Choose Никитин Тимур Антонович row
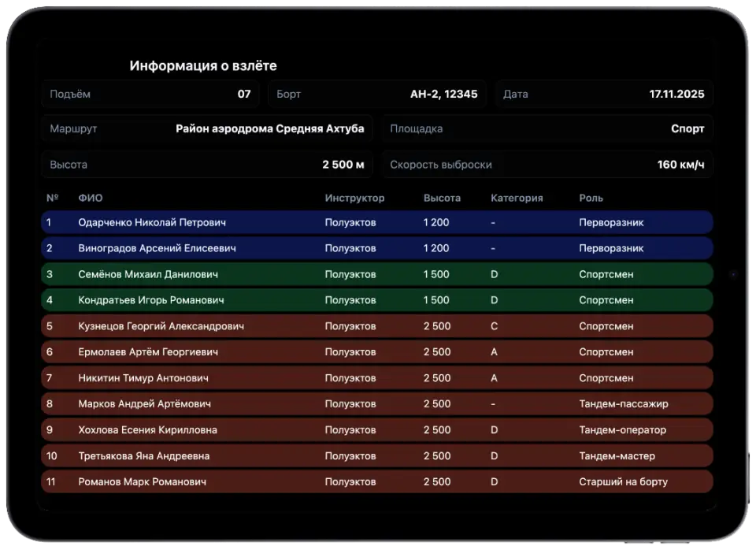 [377, 378]
